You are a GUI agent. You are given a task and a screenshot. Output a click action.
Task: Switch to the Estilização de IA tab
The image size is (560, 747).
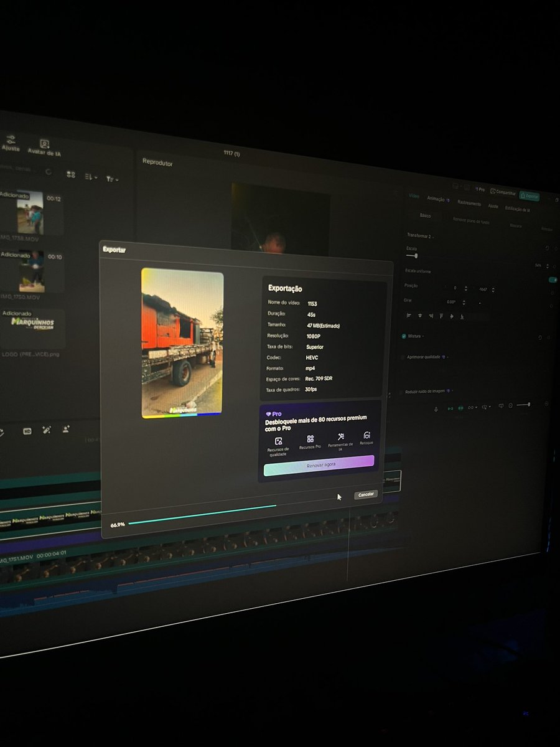tap(517, 210)
